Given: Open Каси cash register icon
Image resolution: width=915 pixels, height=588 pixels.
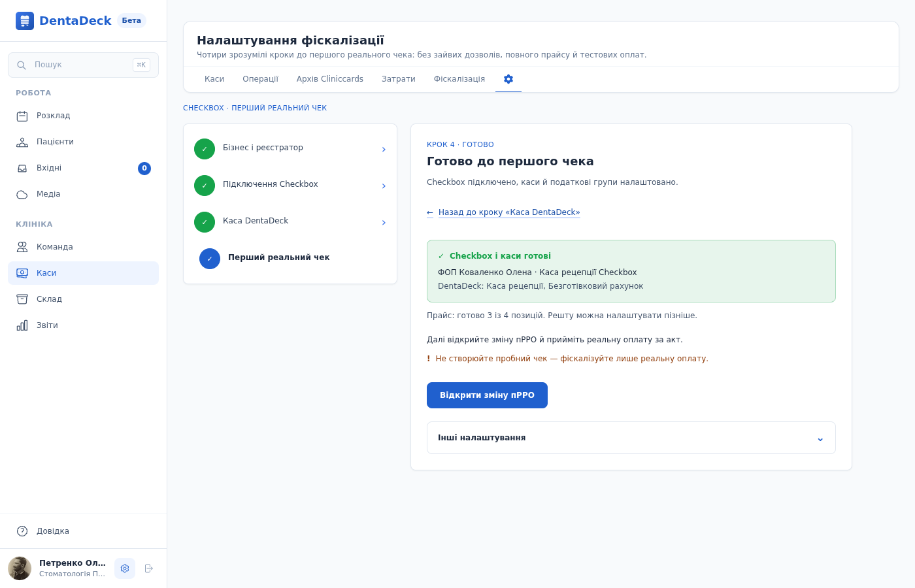Looking at the screenshot, I should point(22,273).
